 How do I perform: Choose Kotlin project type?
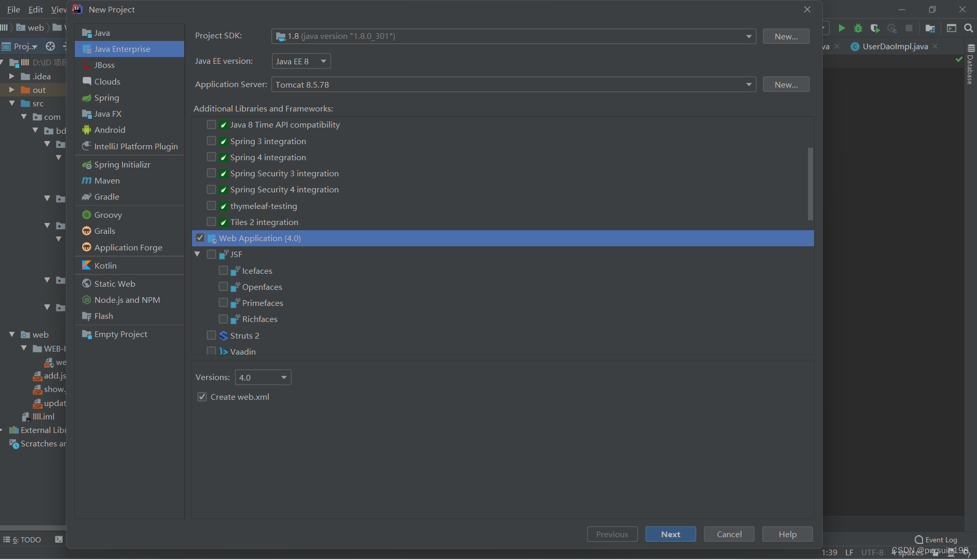coord(129,265)
